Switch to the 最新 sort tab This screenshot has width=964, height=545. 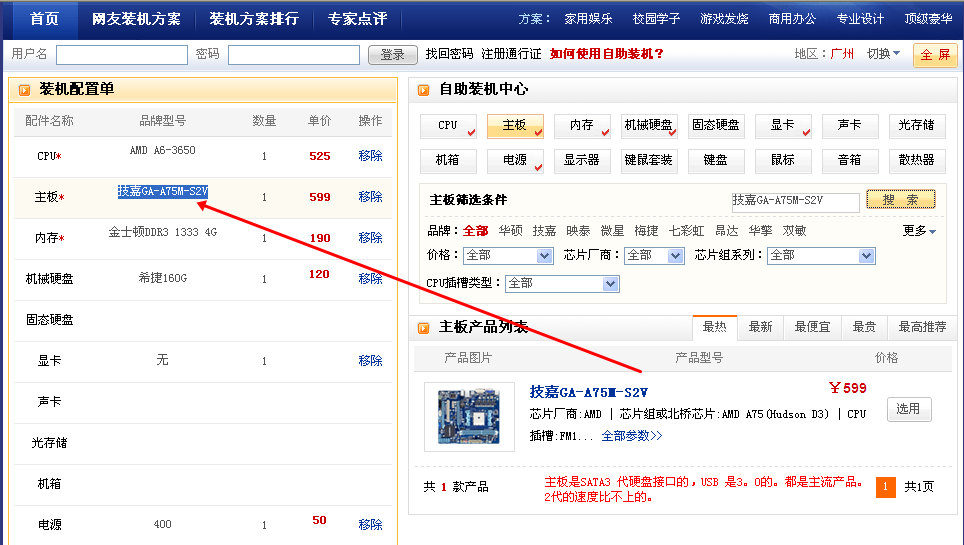(x=760, y=327)
